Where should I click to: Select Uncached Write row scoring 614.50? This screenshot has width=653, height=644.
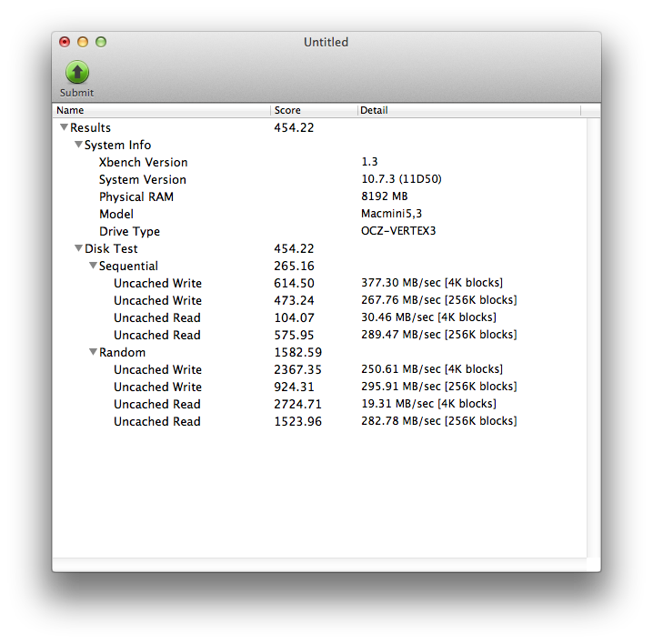[x=319, y=283]
